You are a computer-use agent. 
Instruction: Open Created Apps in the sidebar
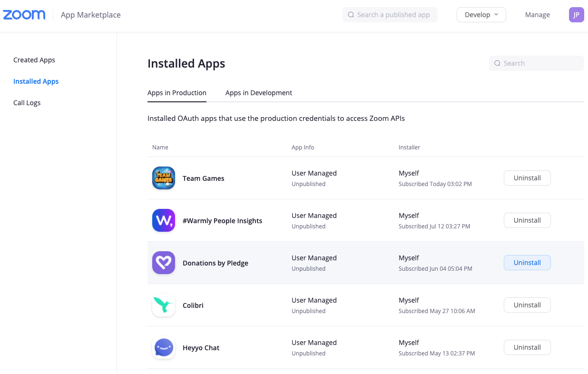point(34,60)
